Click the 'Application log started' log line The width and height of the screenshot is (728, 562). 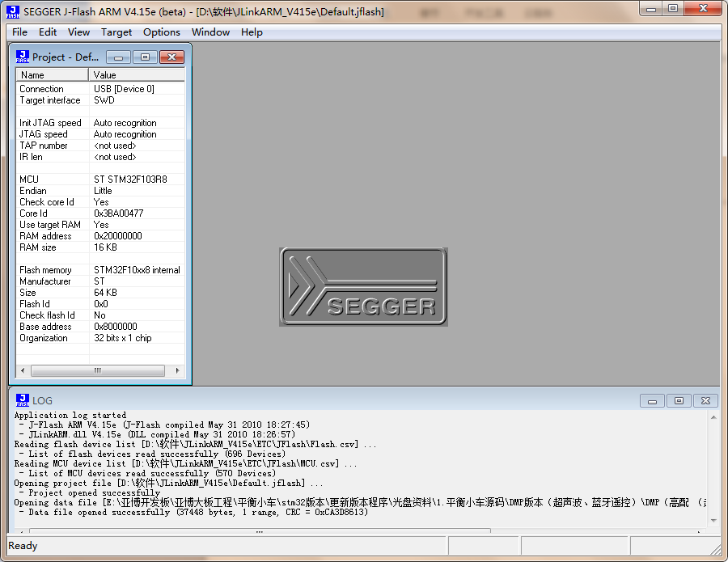click(x=70, y=415)
